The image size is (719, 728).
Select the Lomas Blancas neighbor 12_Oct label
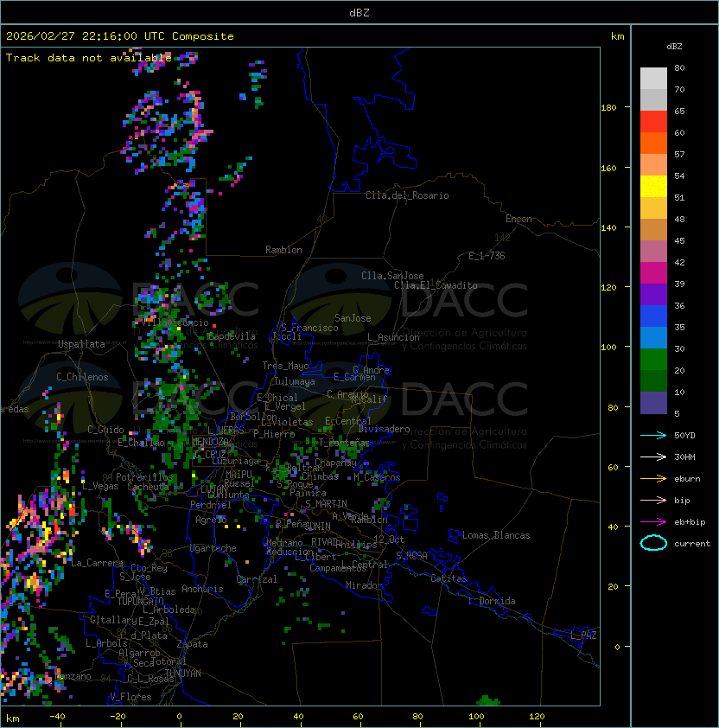coord(389,540)
